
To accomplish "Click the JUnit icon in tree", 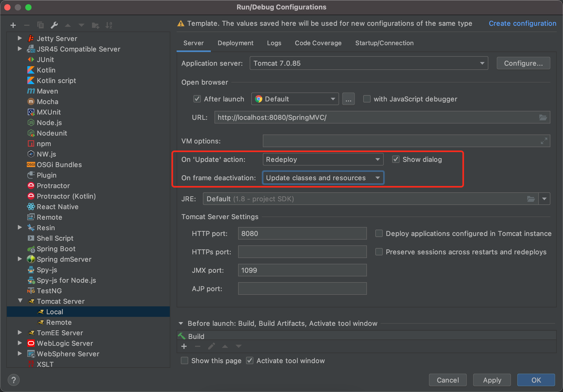I will pyautogui.click(x=31, y=60).
